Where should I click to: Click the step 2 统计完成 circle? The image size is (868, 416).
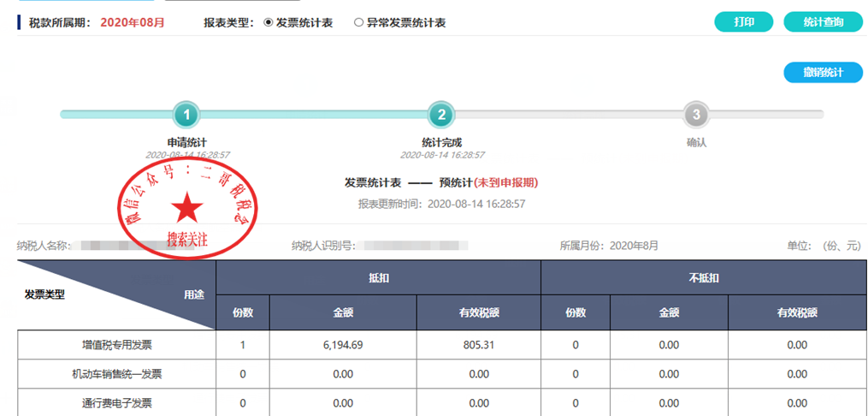coord(441,115)
